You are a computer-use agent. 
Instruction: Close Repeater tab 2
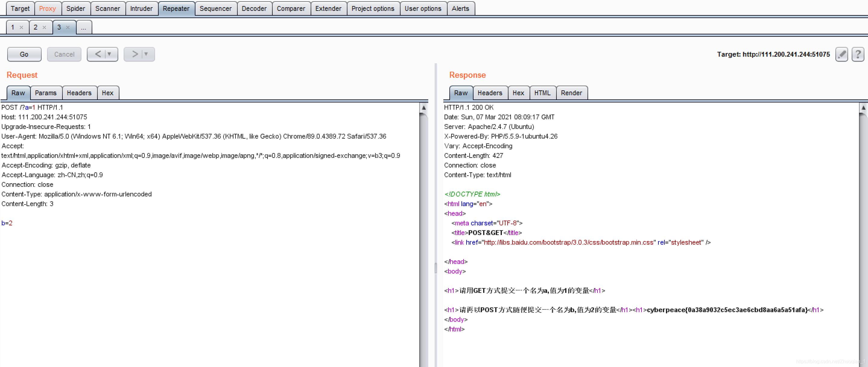tap(44, 28)
